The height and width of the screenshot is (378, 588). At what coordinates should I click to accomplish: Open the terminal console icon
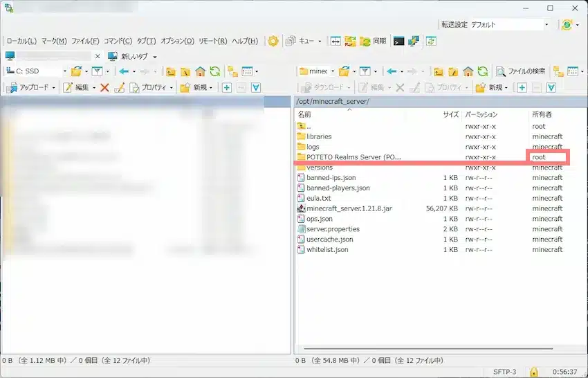tap(399, 42)
